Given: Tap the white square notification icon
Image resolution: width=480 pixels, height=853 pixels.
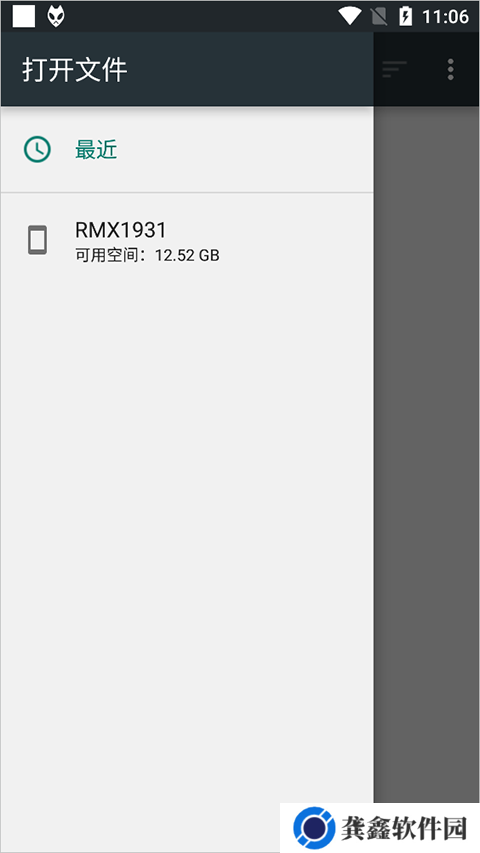Looking at the screenshot, I should [x=24, y=16].
